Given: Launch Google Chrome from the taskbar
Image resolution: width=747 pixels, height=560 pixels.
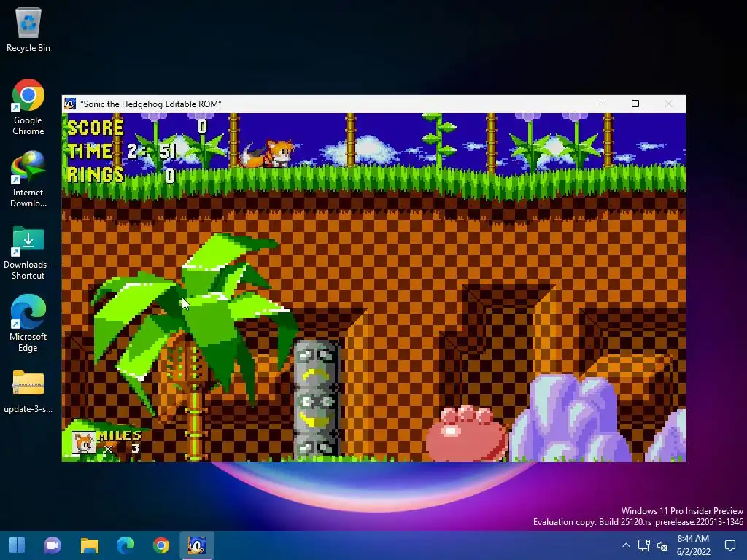Looking at the screenshot, I should (161, 545).
